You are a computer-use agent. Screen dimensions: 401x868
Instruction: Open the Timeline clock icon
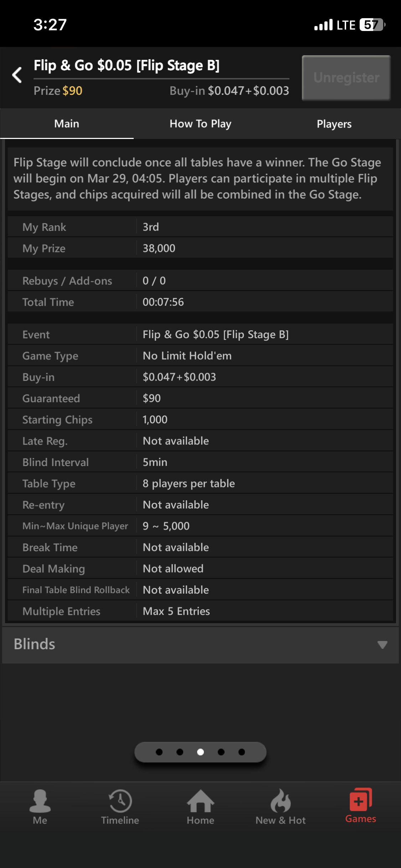[x=120, y=801]
